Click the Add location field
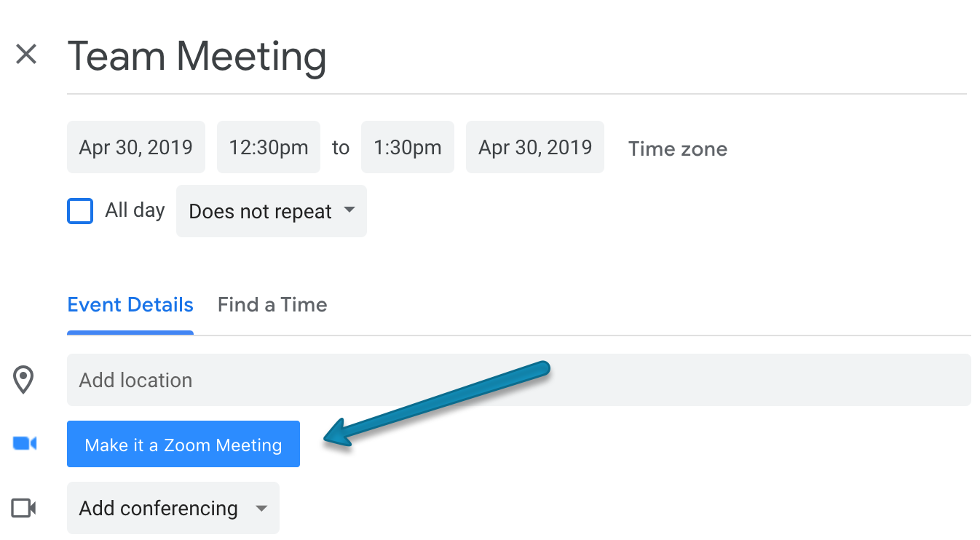This screenshot has height=540, width=980. 519,380
